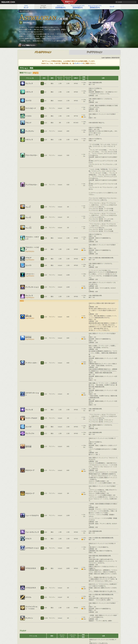Open the Physical Ranged DPS tab
This screenshot has width=138, height=644.
[x=78, y=7]
